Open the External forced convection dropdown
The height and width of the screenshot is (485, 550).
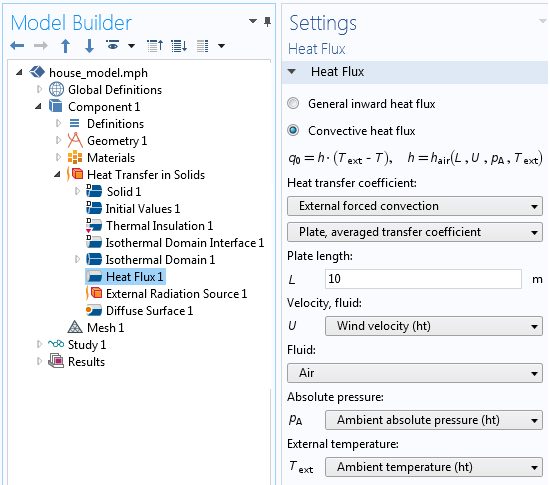[415, 206]
